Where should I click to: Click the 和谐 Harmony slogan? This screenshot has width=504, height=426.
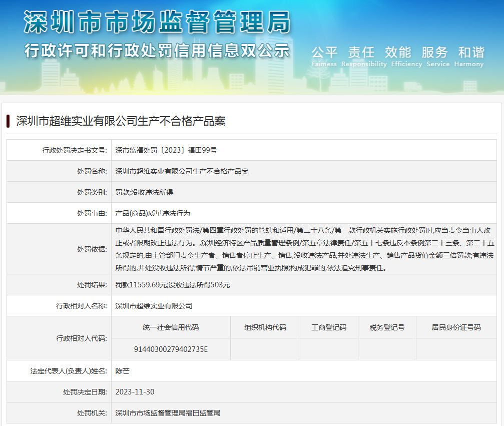click(469, 57)
